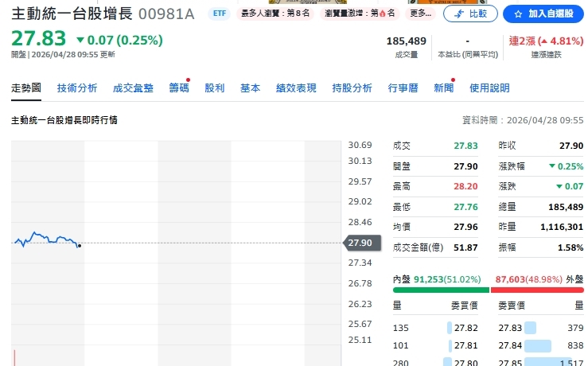Select the 股利 tab

(215, 88)
